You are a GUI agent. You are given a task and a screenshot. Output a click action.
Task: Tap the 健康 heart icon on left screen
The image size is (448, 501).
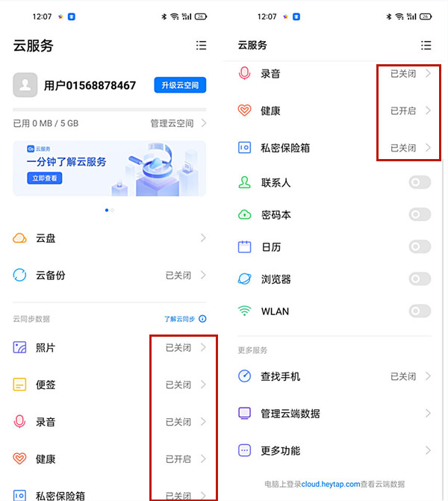click(x=19, y=458)
